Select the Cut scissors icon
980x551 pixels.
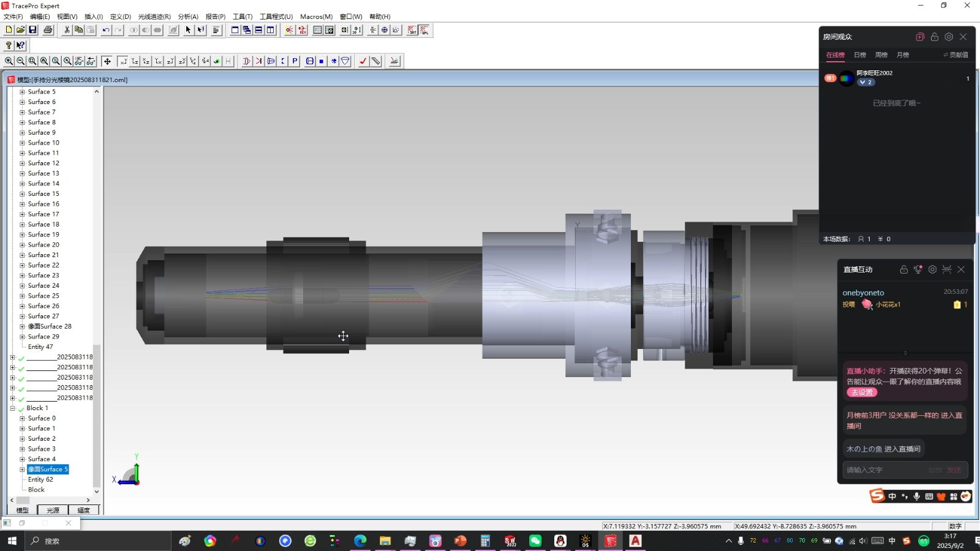(x=67, y=29)
